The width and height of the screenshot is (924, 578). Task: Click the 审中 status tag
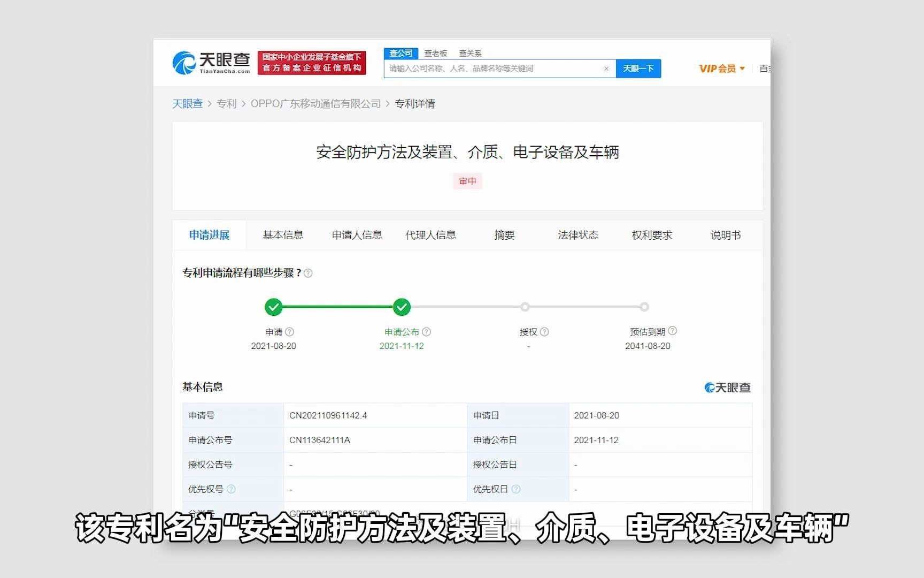point(468,181)
